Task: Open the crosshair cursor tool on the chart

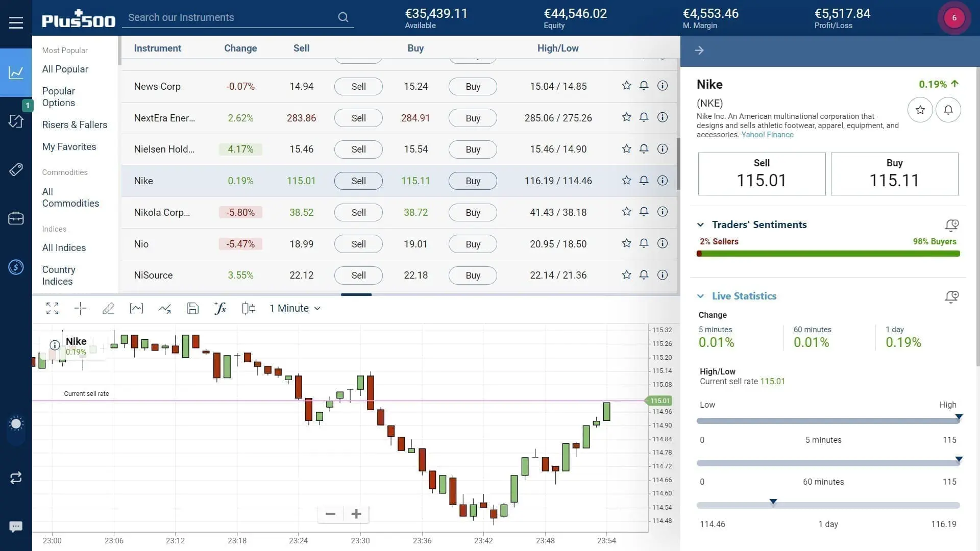Action: click(x=80, y=308)
